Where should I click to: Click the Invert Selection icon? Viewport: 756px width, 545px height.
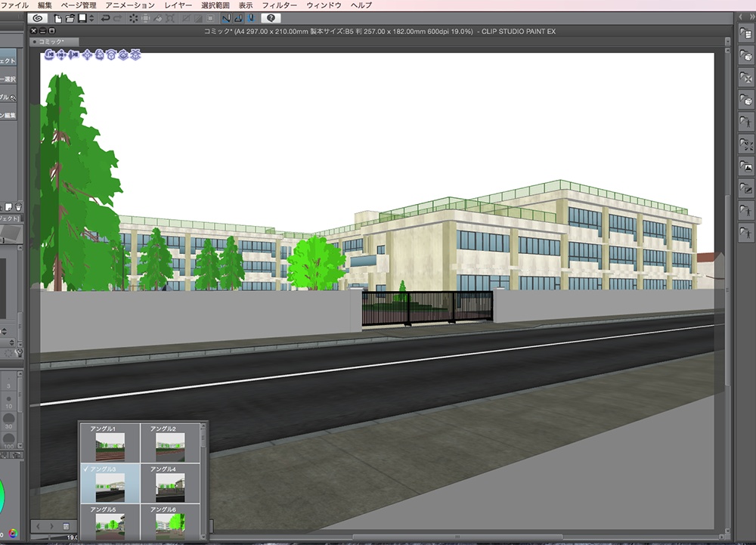[197, 18]
